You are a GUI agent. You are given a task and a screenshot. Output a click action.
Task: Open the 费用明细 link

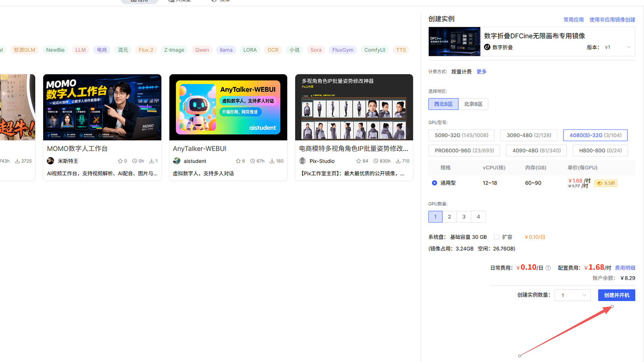point(625,268)
